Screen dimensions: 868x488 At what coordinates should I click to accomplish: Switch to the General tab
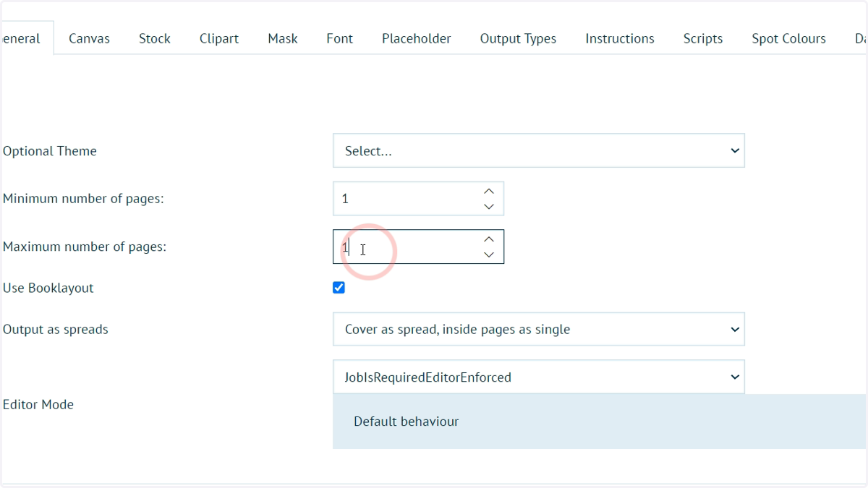tap(26, 38)
